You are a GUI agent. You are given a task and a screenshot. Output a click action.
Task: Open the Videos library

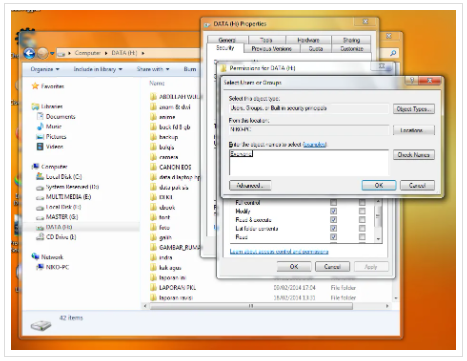50,147
